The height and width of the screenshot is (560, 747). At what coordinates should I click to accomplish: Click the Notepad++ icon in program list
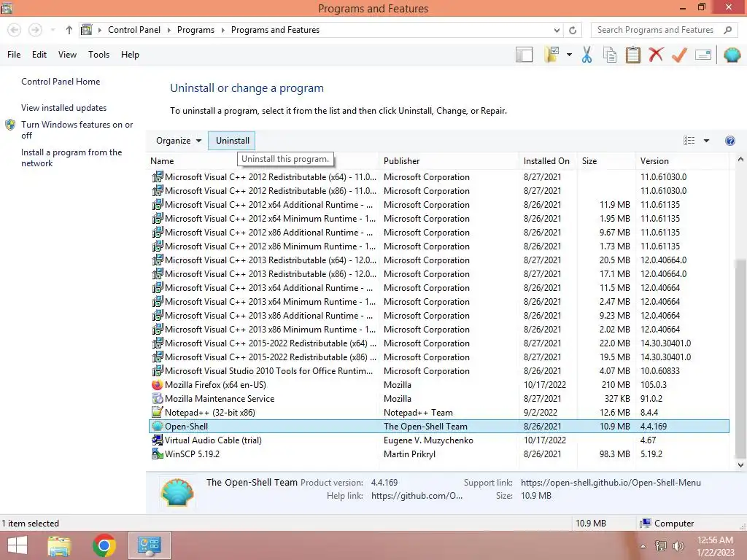[x=158, y=413]
